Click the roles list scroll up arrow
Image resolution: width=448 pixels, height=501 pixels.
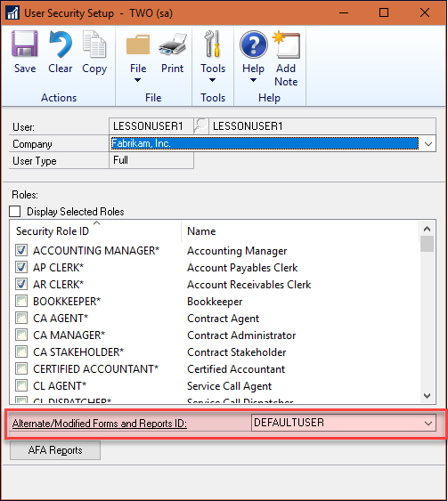tap(427, 229)
